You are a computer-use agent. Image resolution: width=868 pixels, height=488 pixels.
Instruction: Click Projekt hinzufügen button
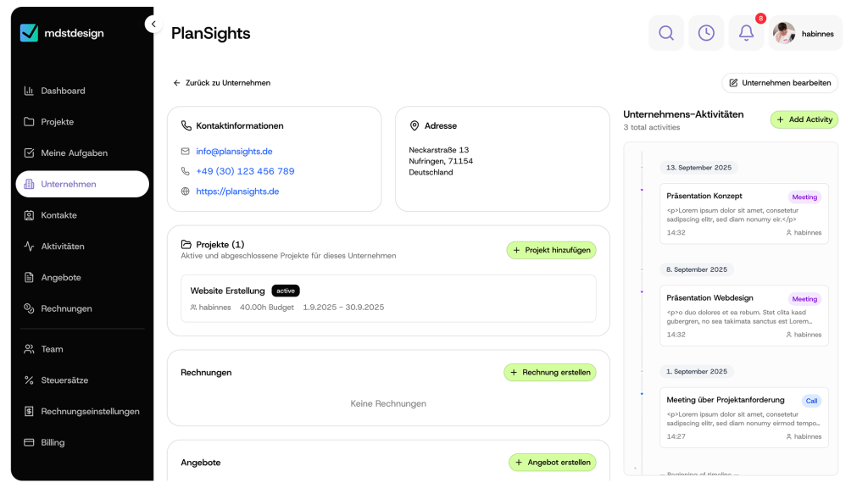click(551, 250)
